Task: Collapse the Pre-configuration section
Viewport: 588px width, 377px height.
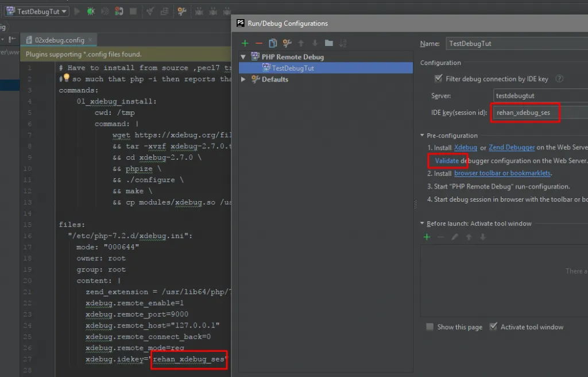Action: tap(423, 136)
